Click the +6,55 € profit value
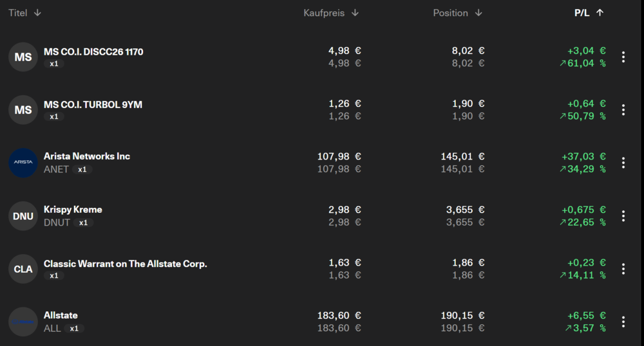Screen dimensions: 644x346 (x=587, y=316)
